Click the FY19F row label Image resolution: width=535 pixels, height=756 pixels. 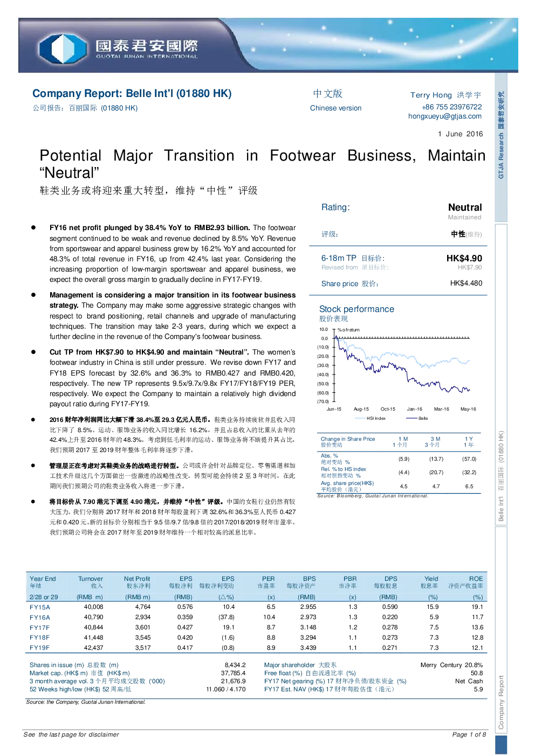coord(40,648)
